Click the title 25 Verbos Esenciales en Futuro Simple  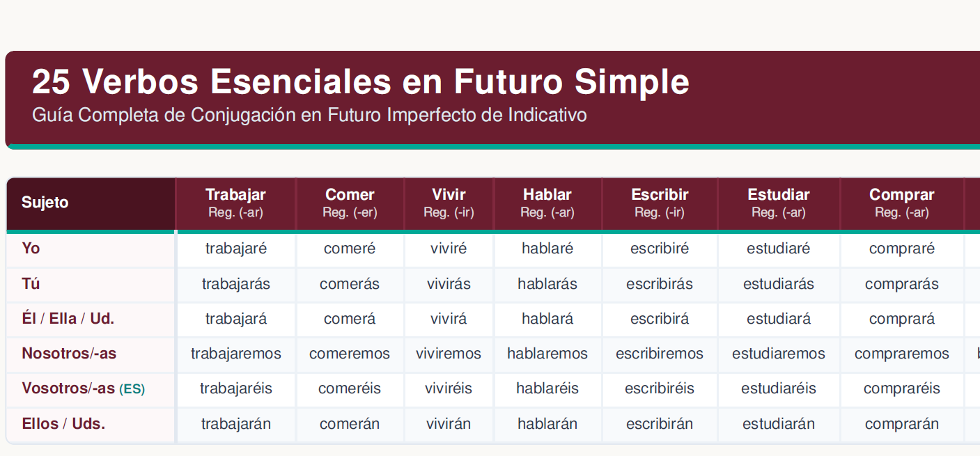pos(361,82)
